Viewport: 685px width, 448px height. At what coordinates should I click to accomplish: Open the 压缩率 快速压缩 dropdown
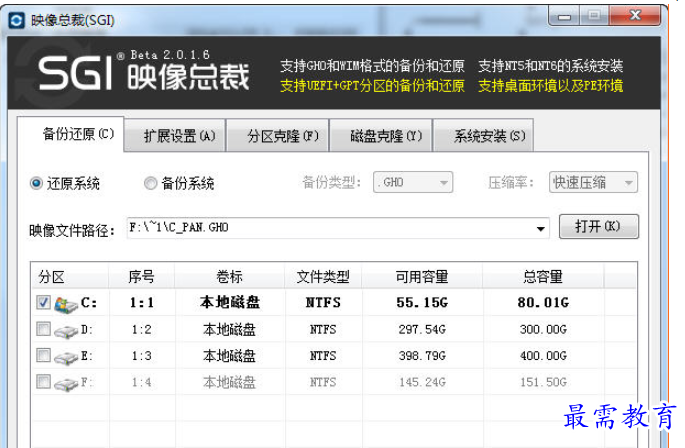tap(593, 182)
